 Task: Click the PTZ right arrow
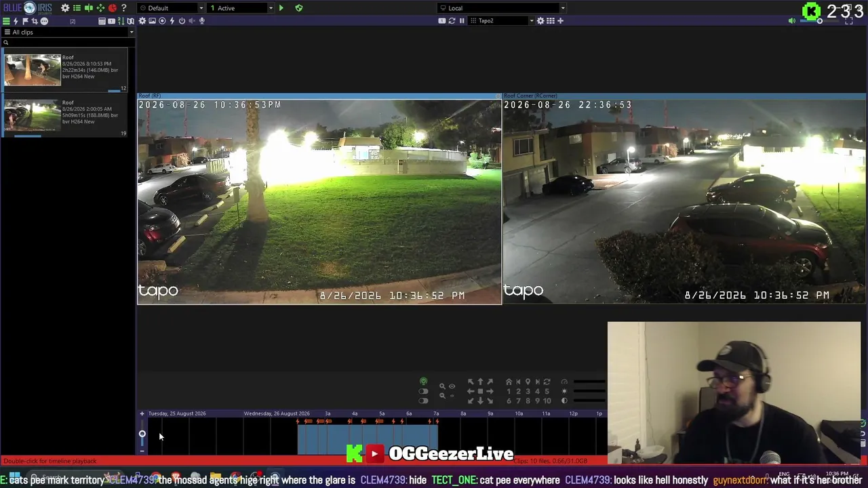click(490, 391)
